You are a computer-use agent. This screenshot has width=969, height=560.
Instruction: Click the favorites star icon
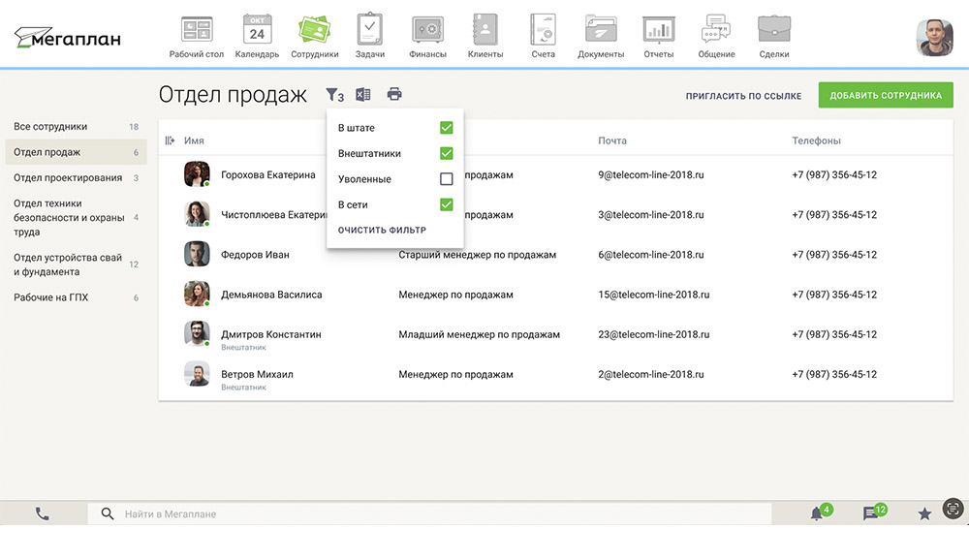click(x=924, y=513)
